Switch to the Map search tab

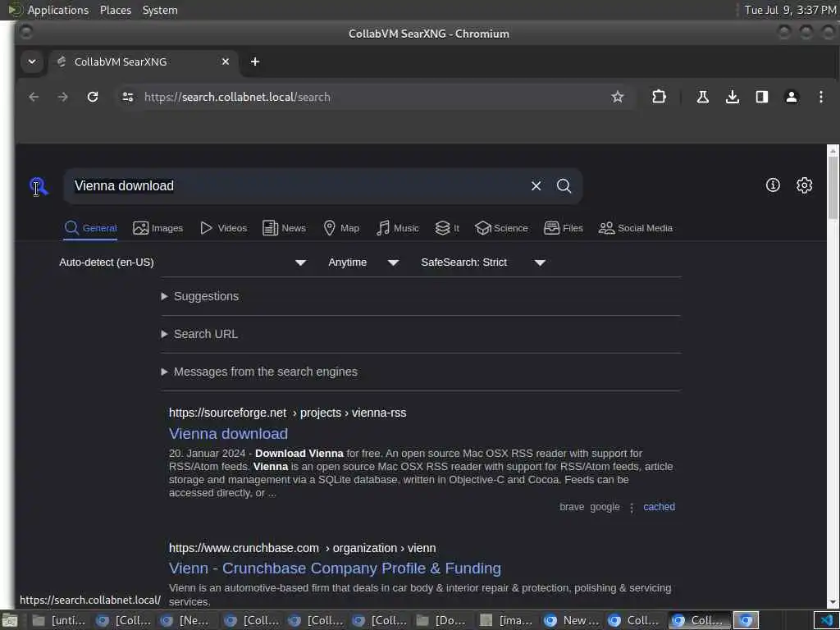point(341,228)
